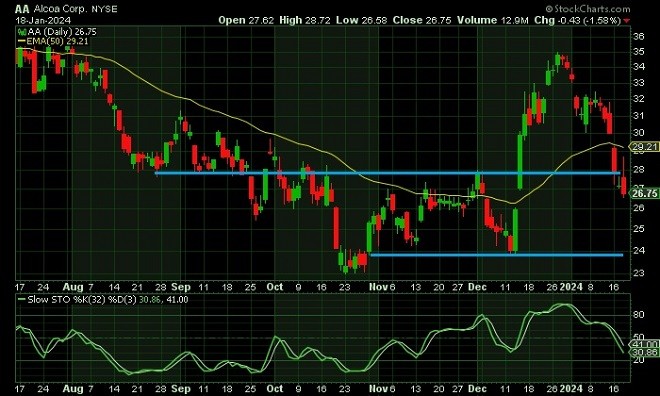Click the Alcoa Corp. NYSE company name
The width and height of the screenshot is (660, 396).
[76, 9]
